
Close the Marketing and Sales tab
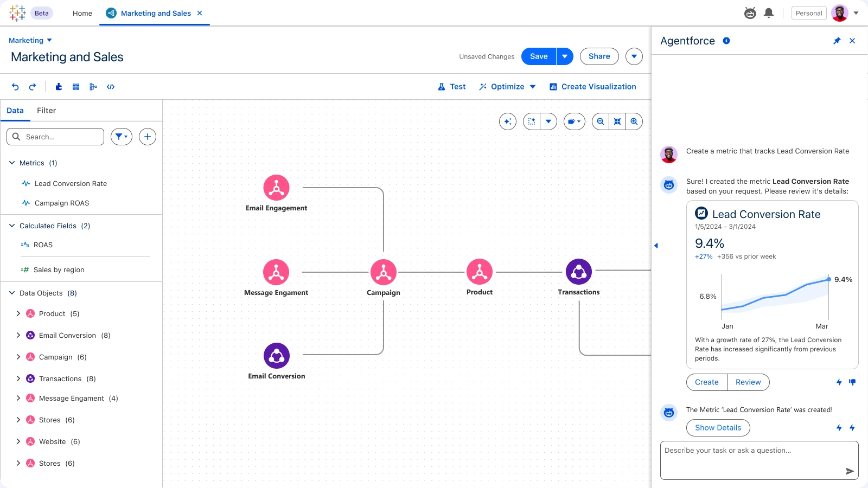point(200,13)
